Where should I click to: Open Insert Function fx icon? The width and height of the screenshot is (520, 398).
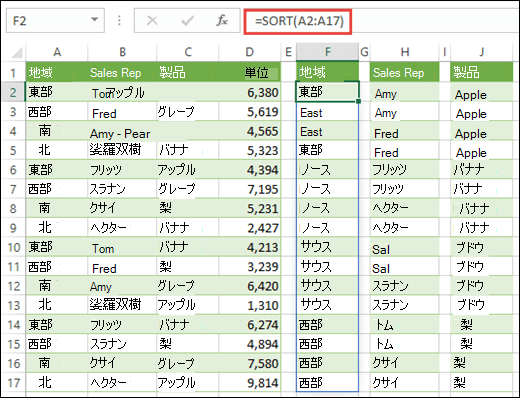point(222,21)
